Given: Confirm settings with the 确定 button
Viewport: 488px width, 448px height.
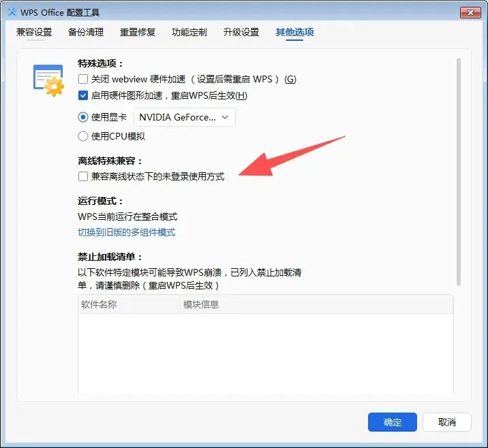Looking at the screenshot, I should (x=392, y=422).
